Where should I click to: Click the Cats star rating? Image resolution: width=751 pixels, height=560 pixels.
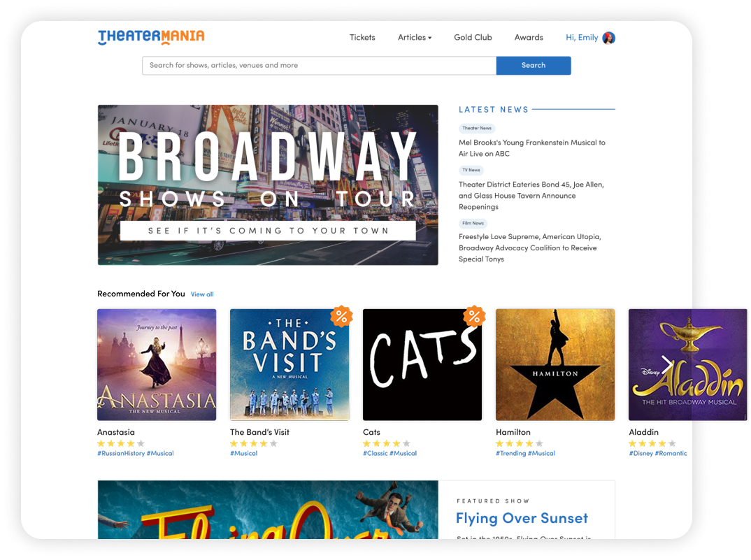click(387, 443)
